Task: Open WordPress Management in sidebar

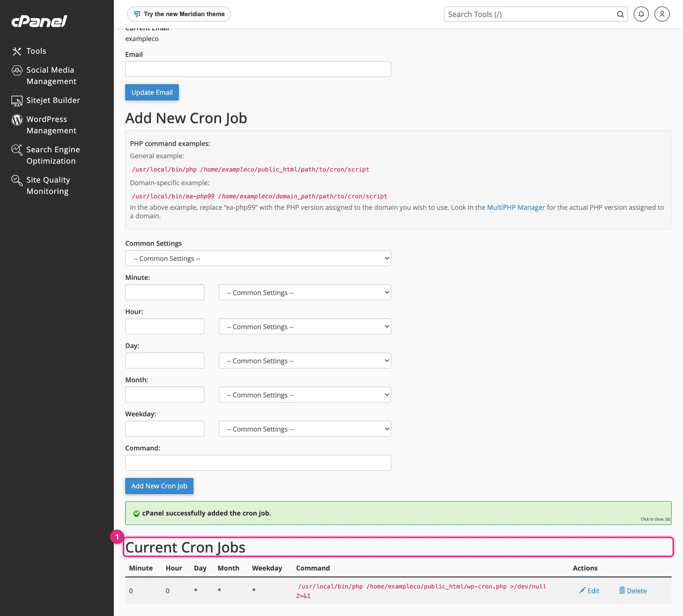Action: point(51,125)
